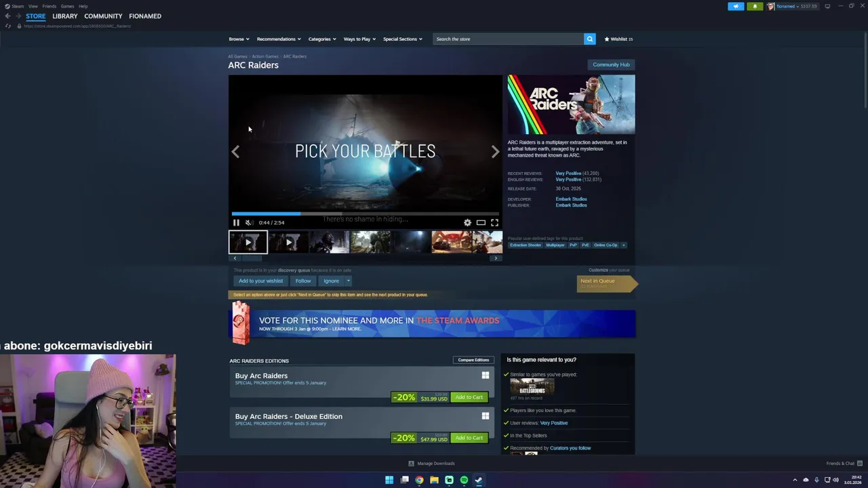The height and width of the screenshot is (488, 868).
Task: Click the Steam Awards vote banner
Action: (432, 324)
